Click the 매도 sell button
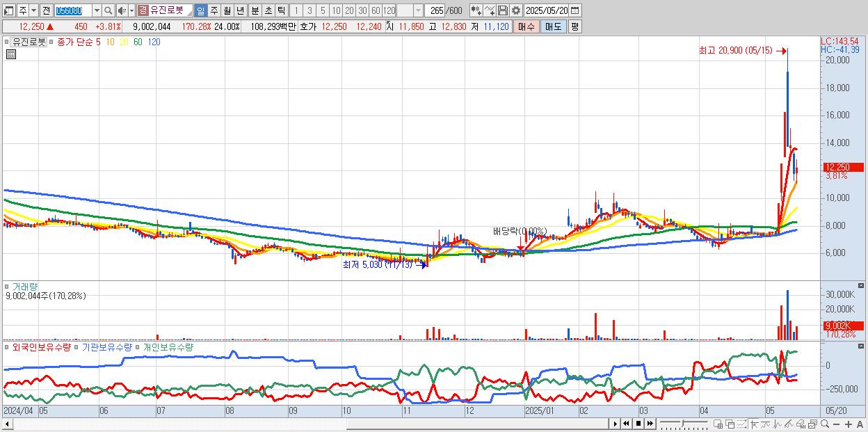 click(x=554, y=26)
